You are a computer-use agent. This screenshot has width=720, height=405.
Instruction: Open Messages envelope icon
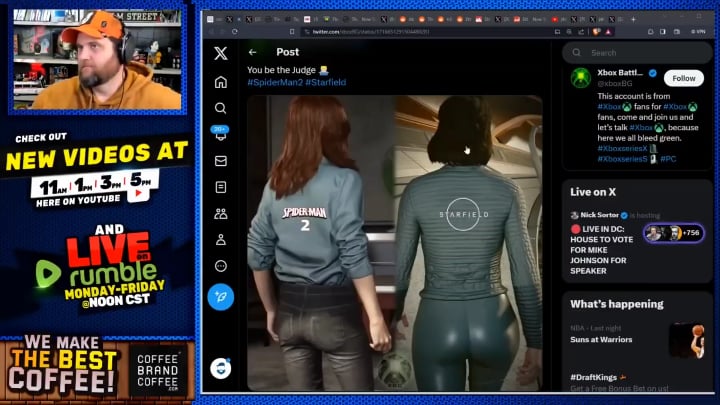click(220, 161)
